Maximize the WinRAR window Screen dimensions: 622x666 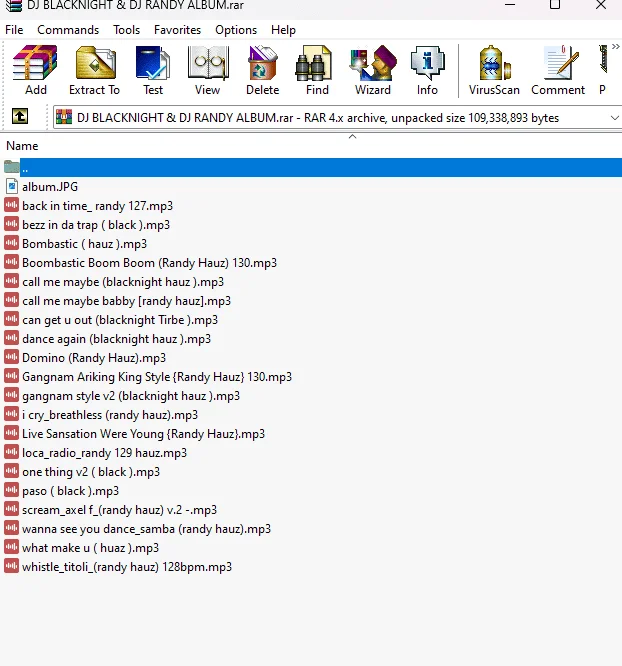click(555, 5)
